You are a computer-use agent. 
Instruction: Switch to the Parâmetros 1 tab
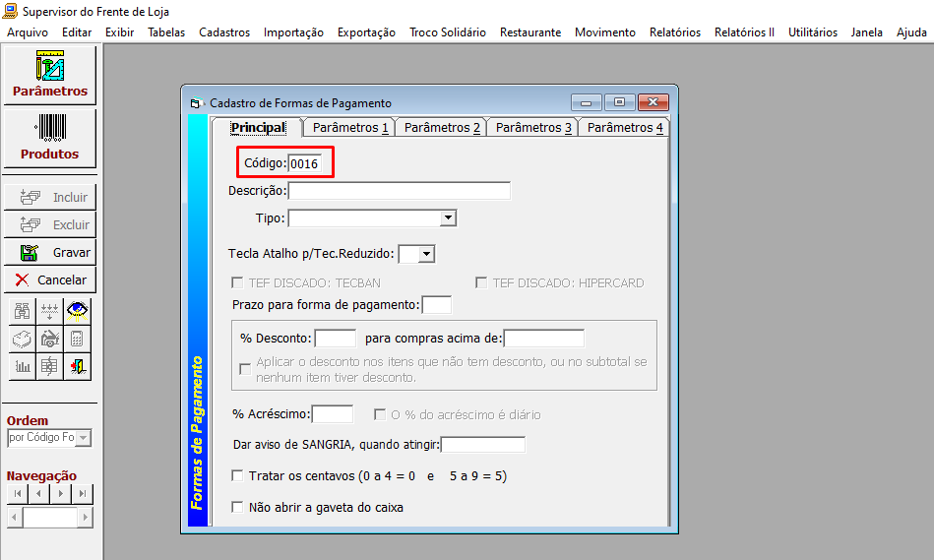click(x=350, y=128)
